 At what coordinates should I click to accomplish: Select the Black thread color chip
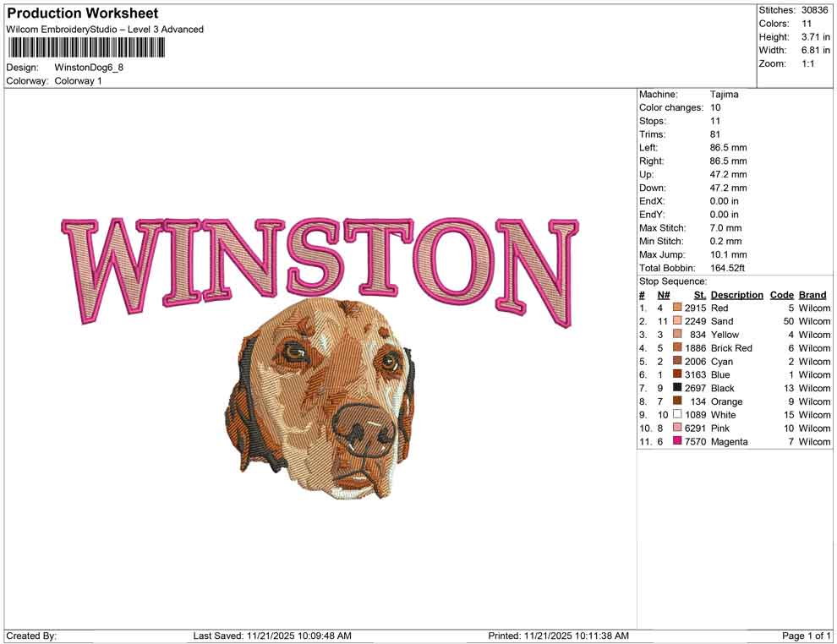[x=676, y=388]
